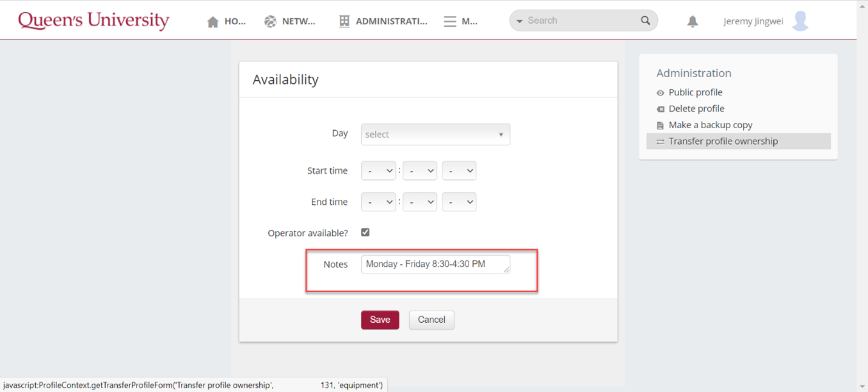Screen dimensions: 868x392
Task: Open the Start time AM/PM dropdown
Action: (x=459, y=171)
